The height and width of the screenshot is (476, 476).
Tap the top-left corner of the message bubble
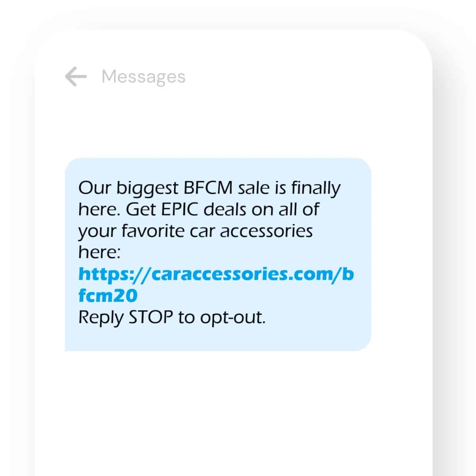pyautogui.click(x=79, y=171)
